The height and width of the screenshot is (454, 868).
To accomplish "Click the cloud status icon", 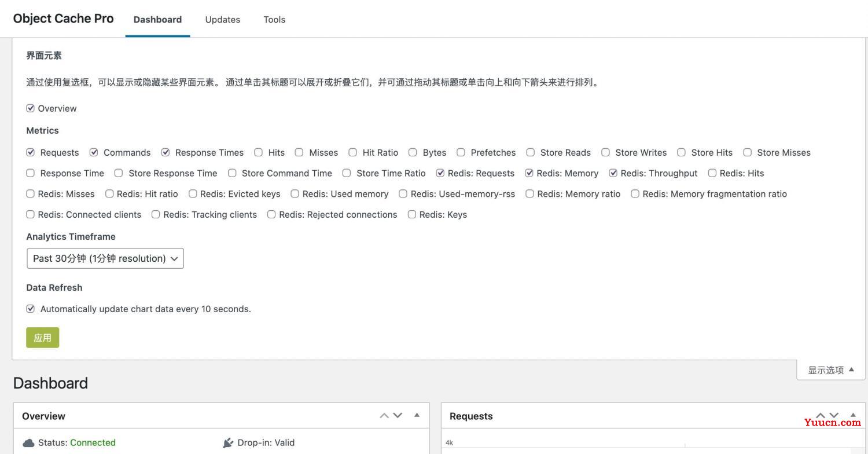I will (29, 443).
